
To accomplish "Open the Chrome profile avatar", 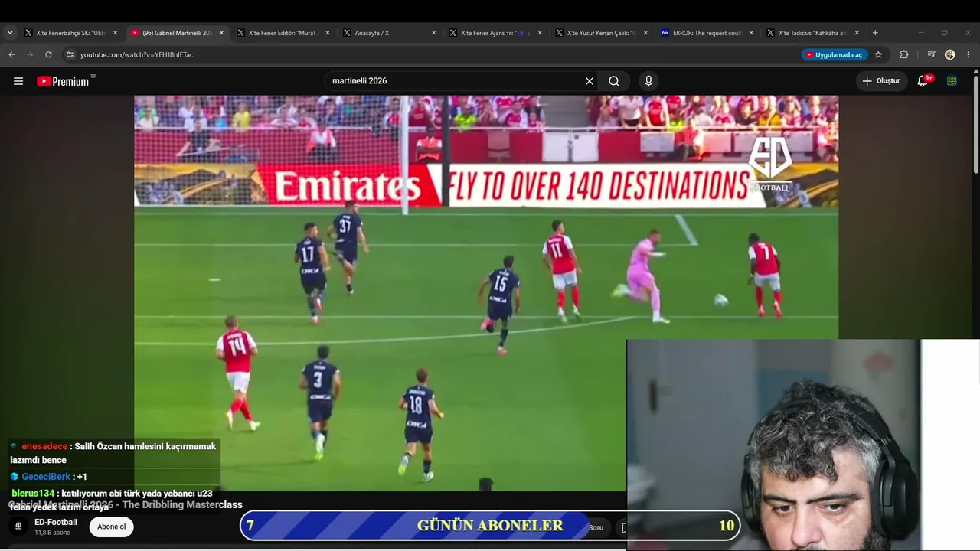I will click(950, 54).
